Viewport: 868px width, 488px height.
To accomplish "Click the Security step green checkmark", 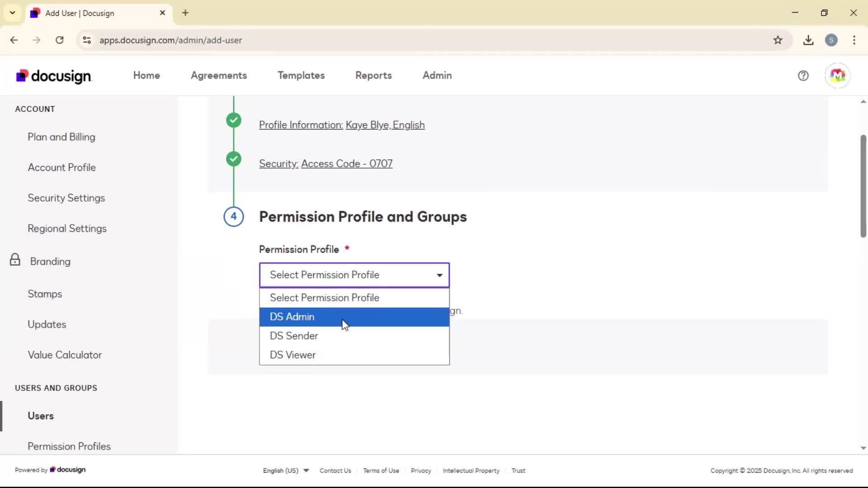I will click(x=234, y=159).
